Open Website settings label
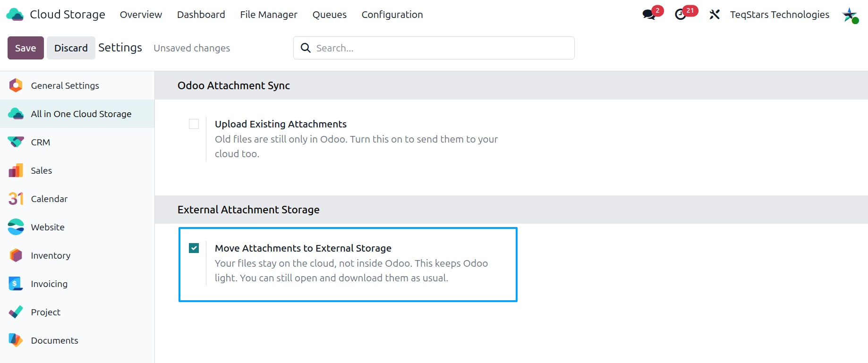Screen dimensions: 868x363 [48, 227]
